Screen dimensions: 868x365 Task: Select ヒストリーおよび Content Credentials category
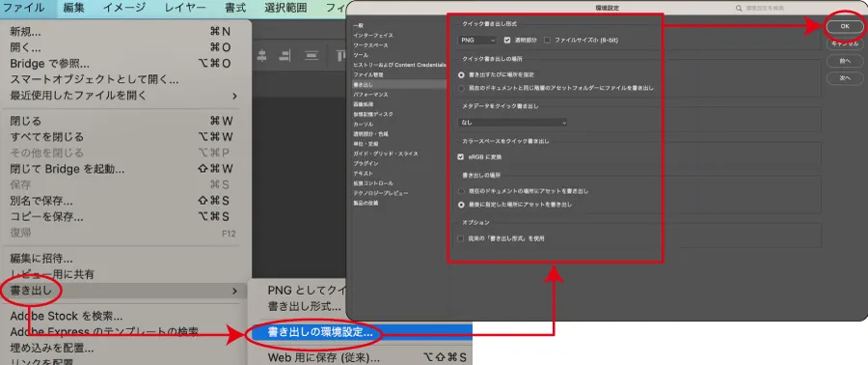pyautogui.click(x=399, y=65)
